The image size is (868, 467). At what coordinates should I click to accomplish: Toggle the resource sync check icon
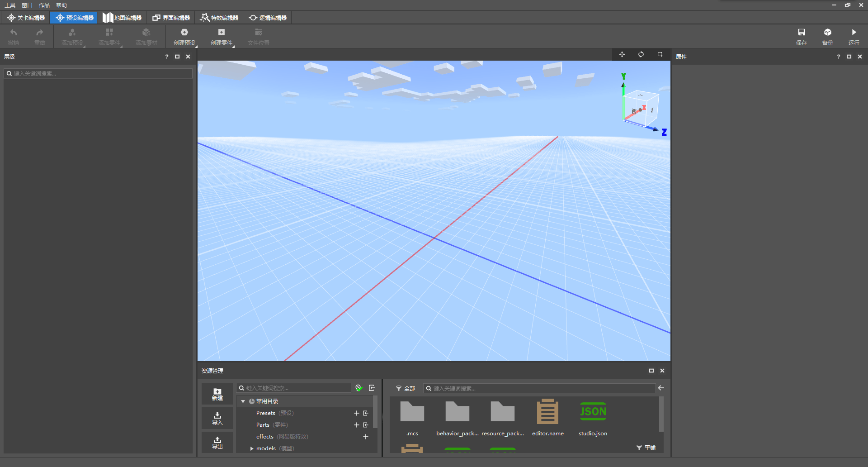(359, 388)
